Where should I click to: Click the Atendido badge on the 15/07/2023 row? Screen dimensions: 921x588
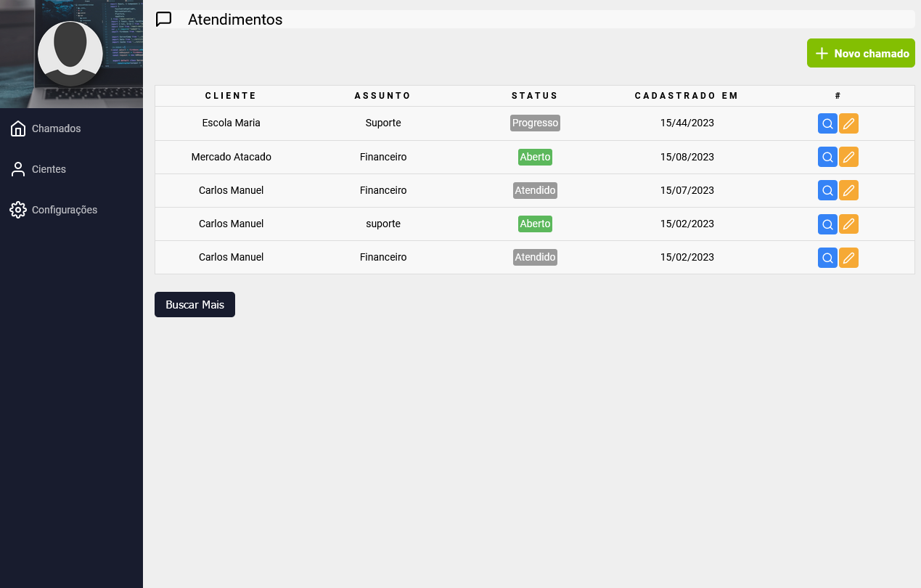tap(535, 190)
